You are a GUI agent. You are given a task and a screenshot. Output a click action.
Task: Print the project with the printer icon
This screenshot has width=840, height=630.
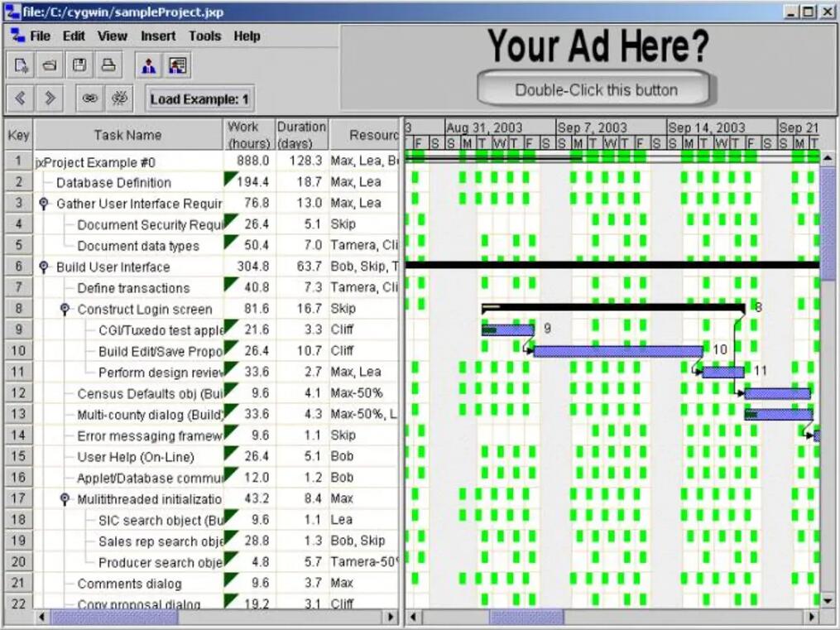point(108,65)
